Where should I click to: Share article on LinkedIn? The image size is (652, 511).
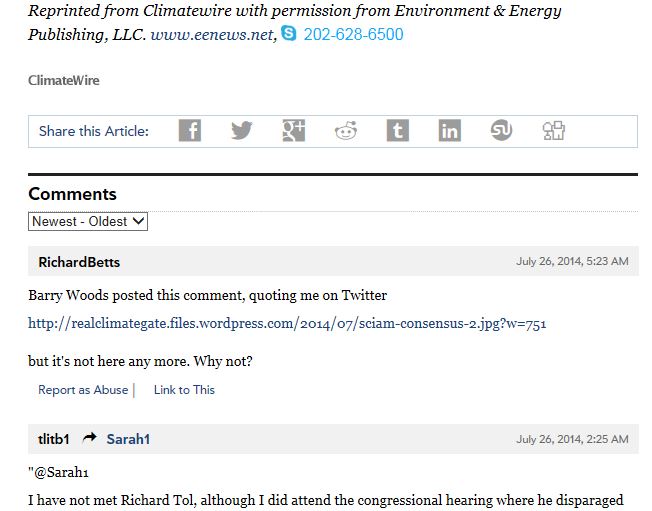click(x=450, y=130)
